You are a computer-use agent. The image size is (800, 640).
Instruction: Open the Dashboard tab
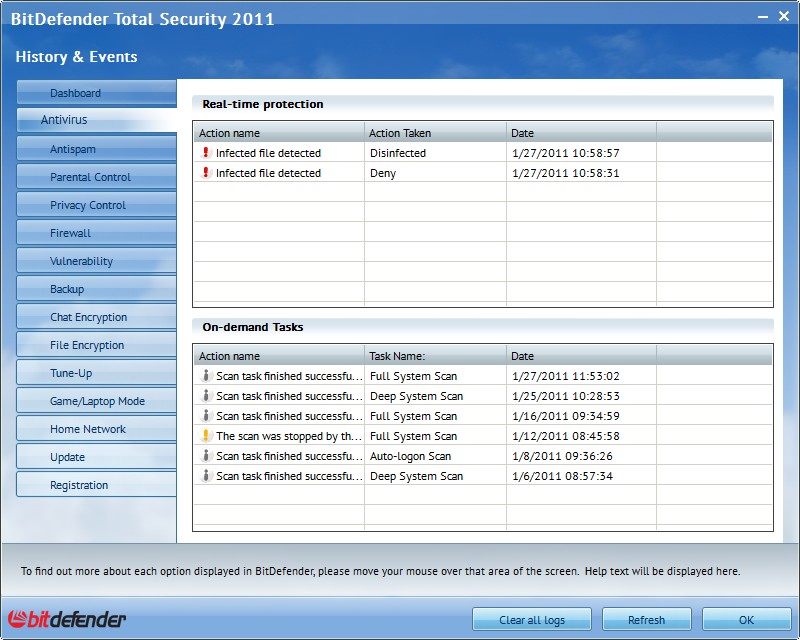point(96,93)
